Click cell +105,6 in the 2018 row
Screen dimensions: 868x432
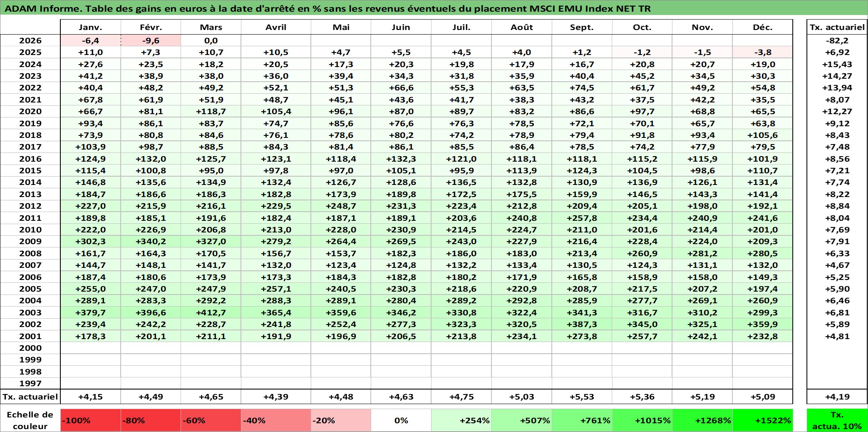763,135
